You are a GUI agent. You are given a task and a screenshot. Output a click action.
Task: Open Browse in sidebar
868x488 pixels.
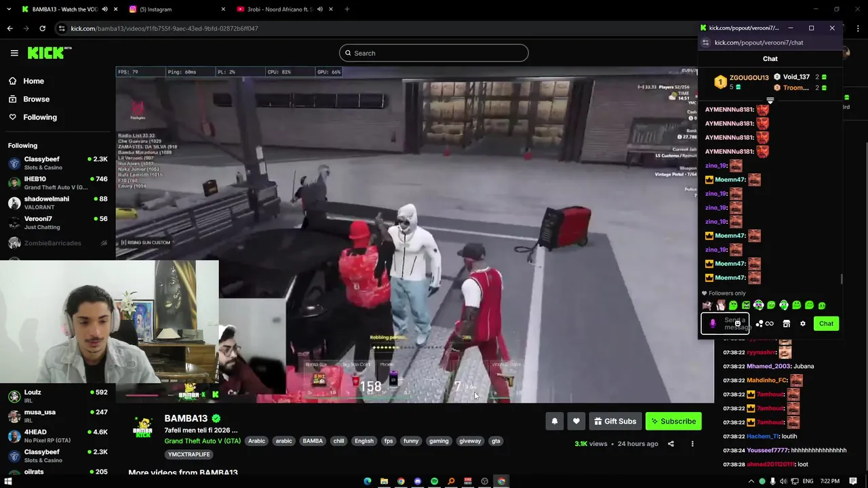pyautogui.click(x=28, y=99)
